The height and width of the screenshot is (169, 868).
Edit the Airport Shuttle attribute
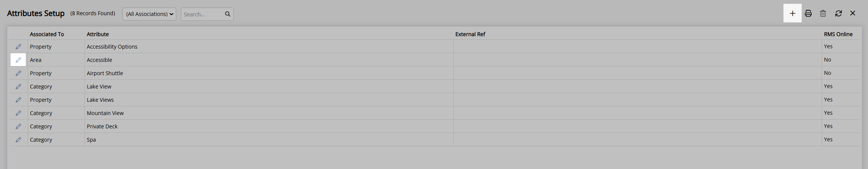coord(18,73)
